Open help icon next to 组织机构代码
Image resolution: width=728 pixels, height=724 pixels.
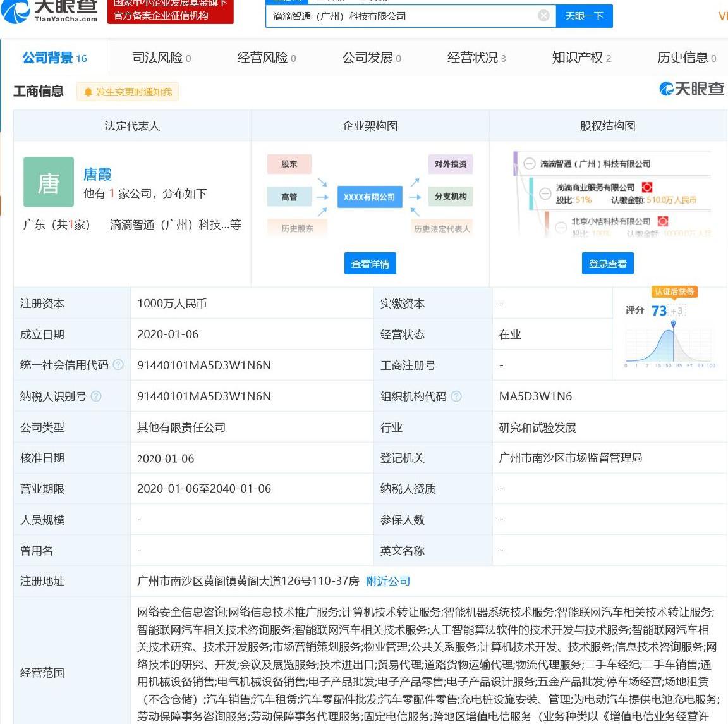[456, 396]
